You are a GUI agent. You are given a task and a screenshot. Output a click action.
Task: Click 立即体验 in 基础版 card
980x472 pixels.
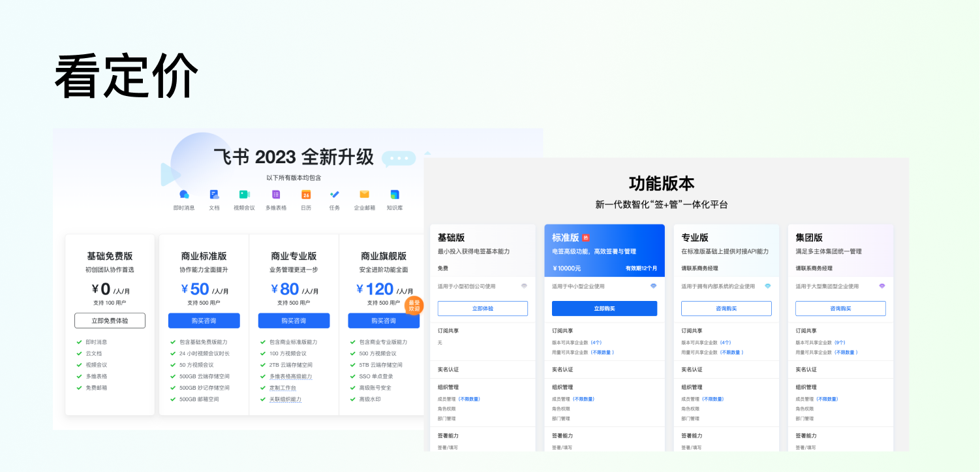(482, 308)
